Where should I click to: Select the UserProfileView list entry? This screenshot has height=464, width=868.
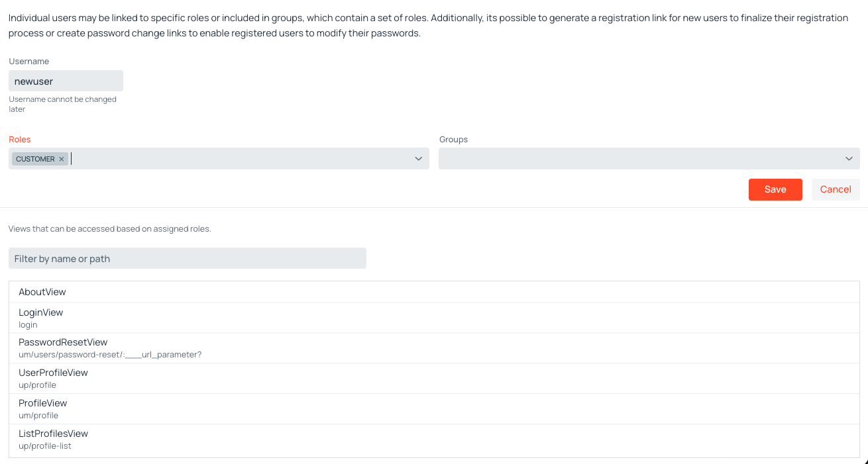(x=434, y=379)
